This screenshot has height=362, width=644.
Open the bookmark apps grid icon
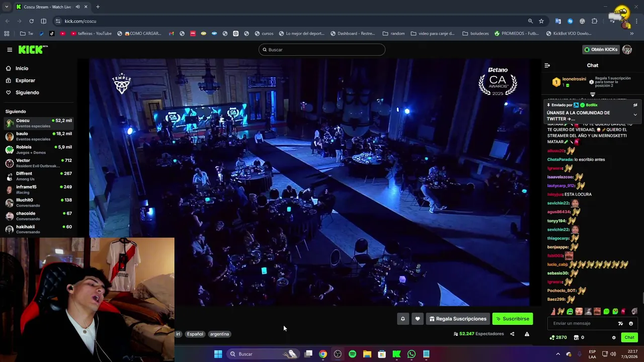pos(7,34)
